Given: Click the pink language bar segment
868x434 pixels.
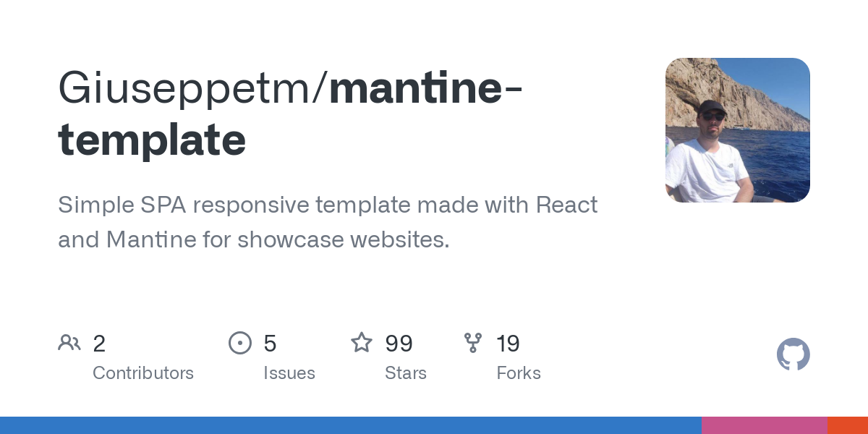Looking at the screenshot, I should click(x=764, y=425).
